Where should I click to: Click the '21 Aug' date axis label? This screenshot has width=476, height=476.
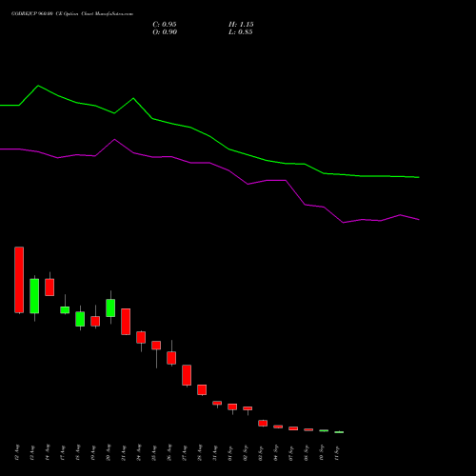(x=124, y=452)
